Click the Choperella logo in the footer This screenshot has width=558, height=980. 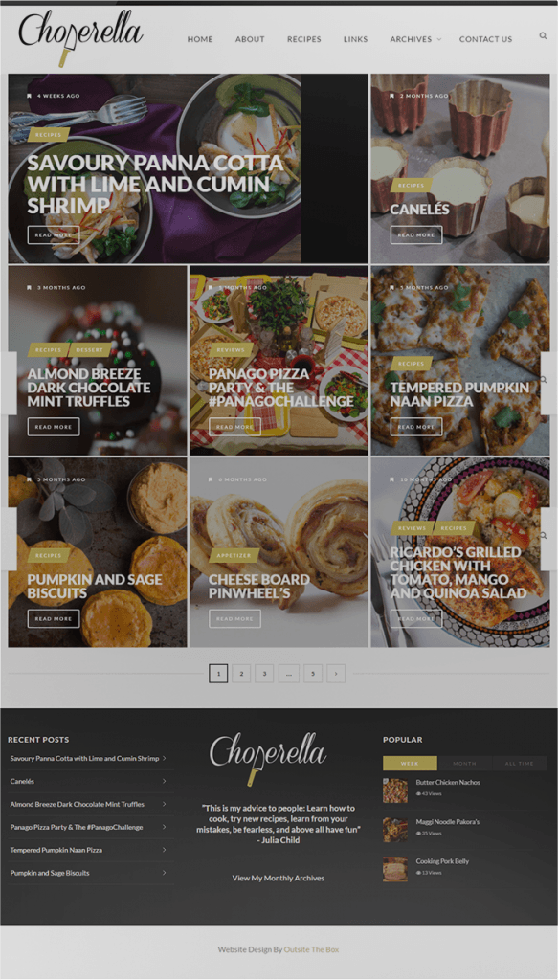267,758
